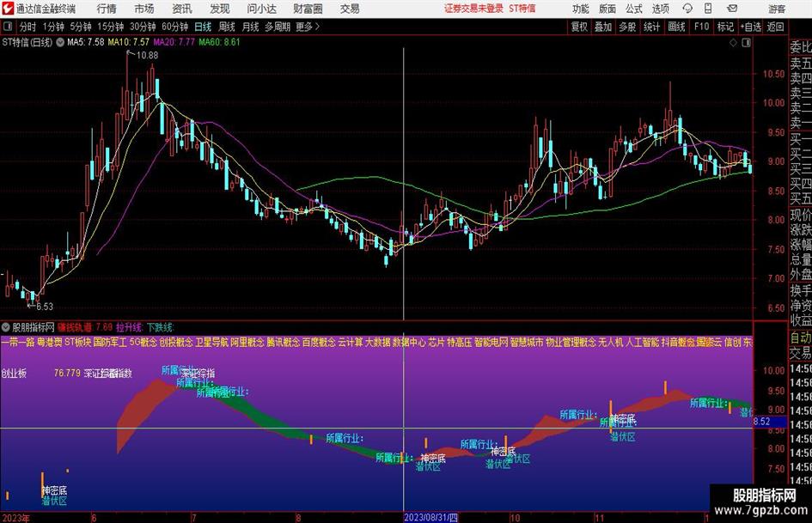Screen dimensions: 812x523
Task: Switch to the 周线 weekly tab
Action: (227, 27)
